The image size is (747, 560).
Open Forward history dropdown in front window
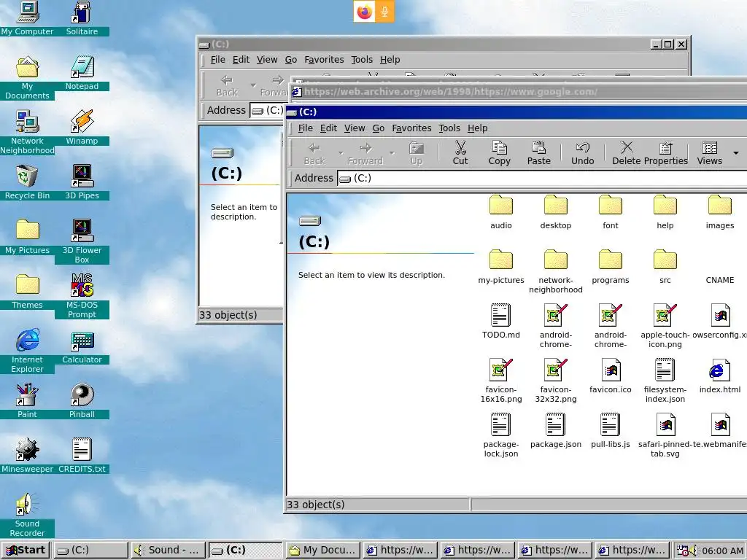(x=392, y=153)
